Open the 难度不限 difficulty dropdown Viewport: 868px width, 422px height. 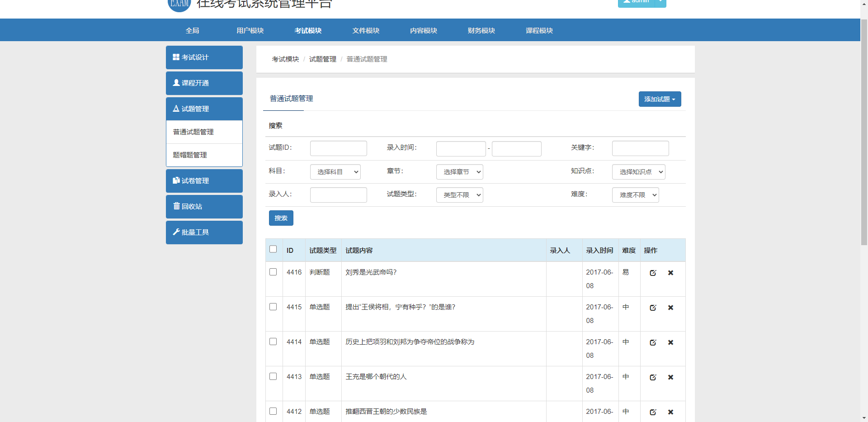pos(635,195)
